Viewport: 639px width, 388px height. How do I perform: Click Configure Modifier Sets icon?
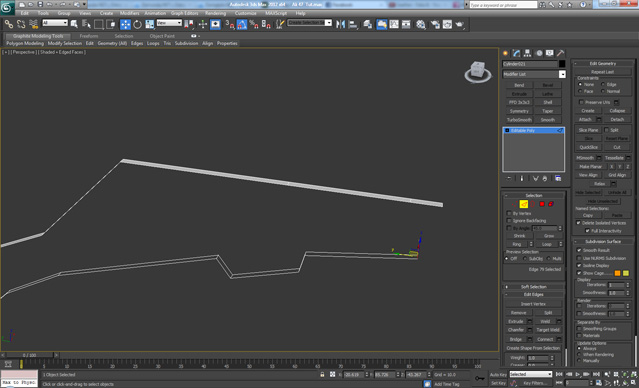558,179
